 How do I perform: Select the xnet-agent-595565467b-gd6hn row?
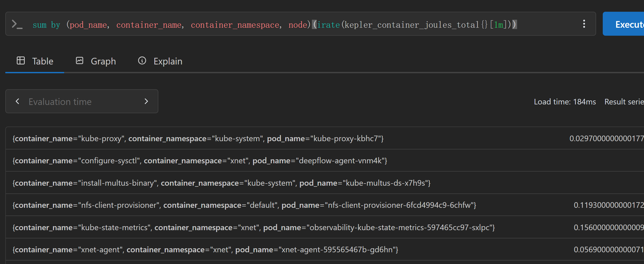(x=325, y=249)
